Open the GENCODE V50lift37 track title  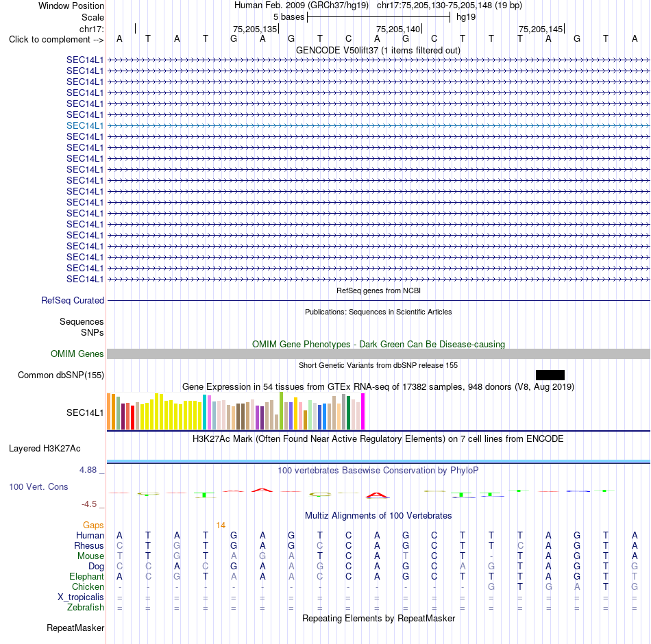click(x=378, y=50)
